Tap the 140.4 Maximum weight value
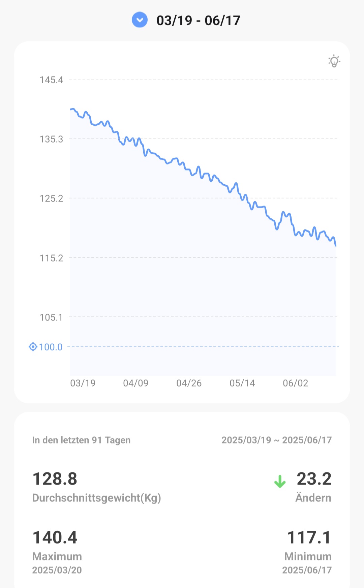 55,537
